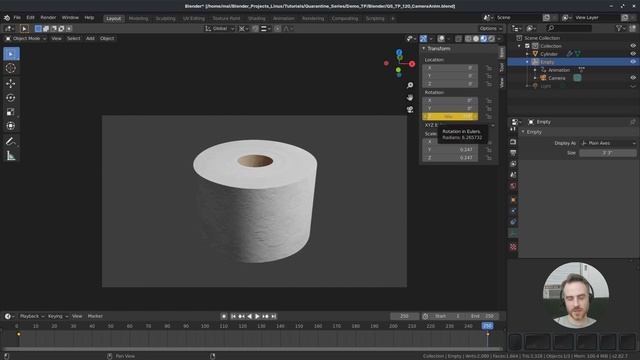Screen dimensions: 640x360
Task: Click the pin icon in the properties header
Action: click(x=633, y=122)
